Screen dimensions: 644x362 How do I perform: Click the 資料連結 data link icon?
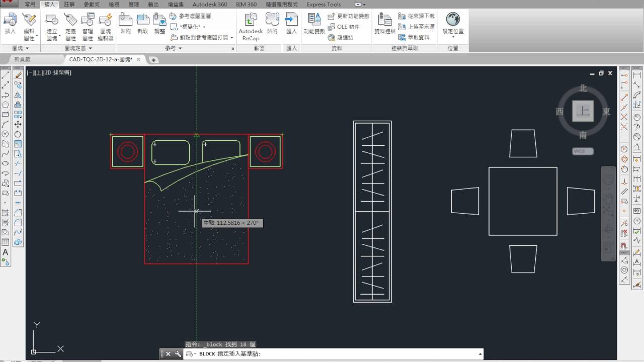pos(385,24)
